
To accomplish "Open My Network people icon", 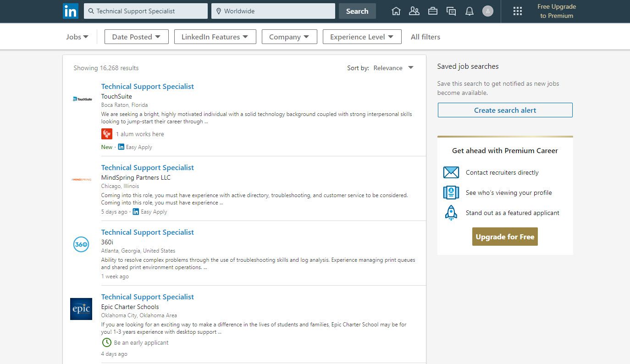I will [414, 11].
